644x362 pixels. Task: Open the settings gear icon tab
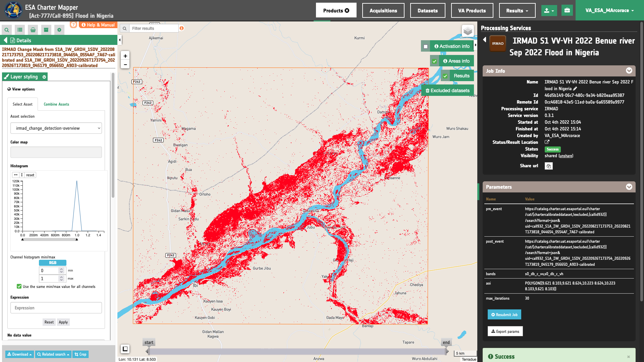(x=59, y=30)
